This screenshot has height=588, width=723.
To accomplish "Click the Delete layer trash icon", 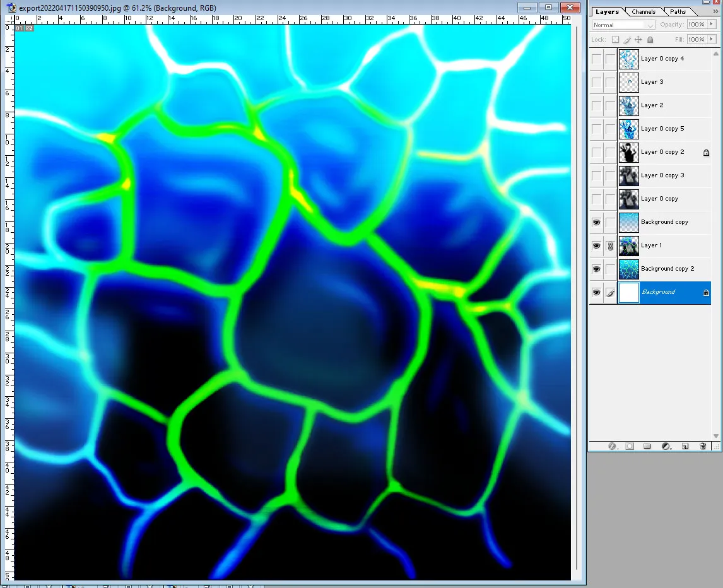I will click(703, 446).
